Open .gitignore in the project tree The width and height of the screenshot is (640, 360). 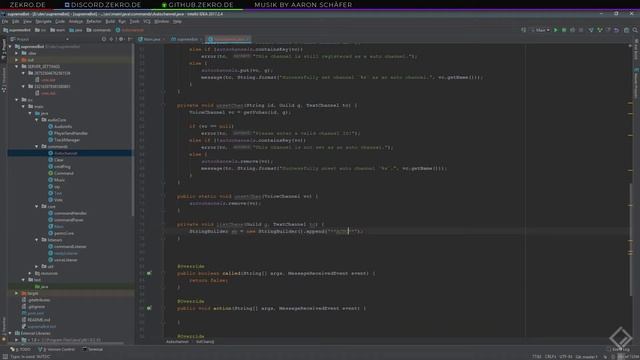[x=36, y=307]
